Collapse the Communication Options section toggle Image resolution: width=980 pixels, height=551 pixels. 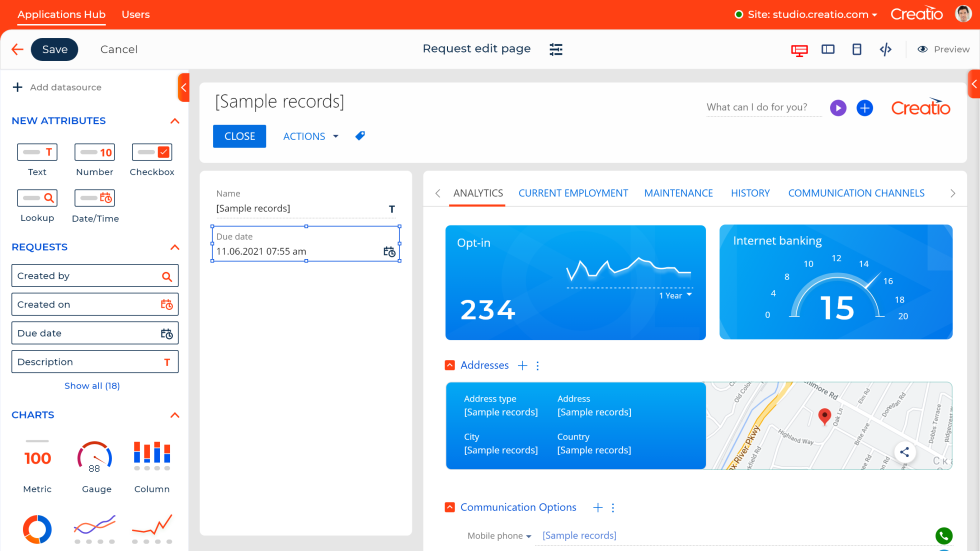point(450,508)
